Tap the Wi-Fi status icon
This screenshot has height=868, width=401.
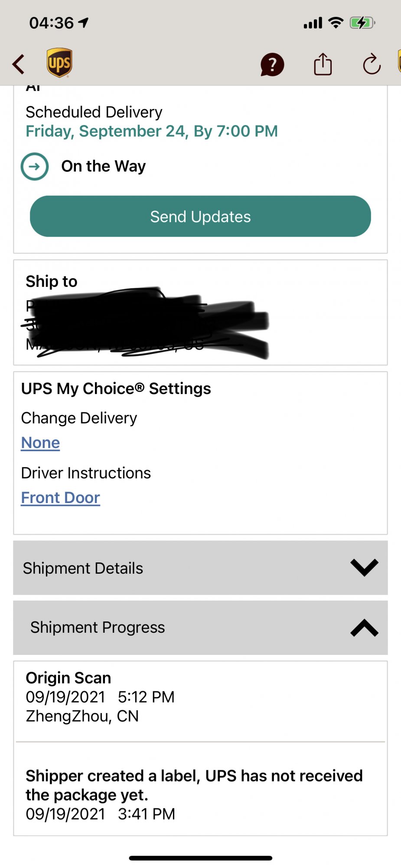point(336,23)
